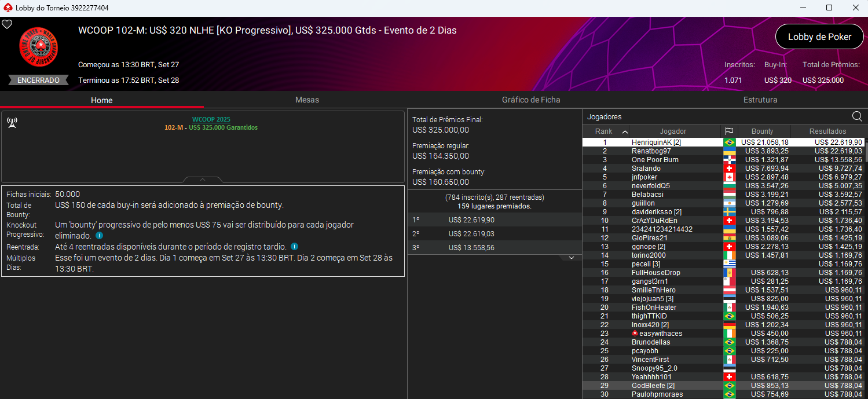Toggle Rank column sort order arrow
The width and height of the screenshot is (868, 399).
tap(624, 131)
